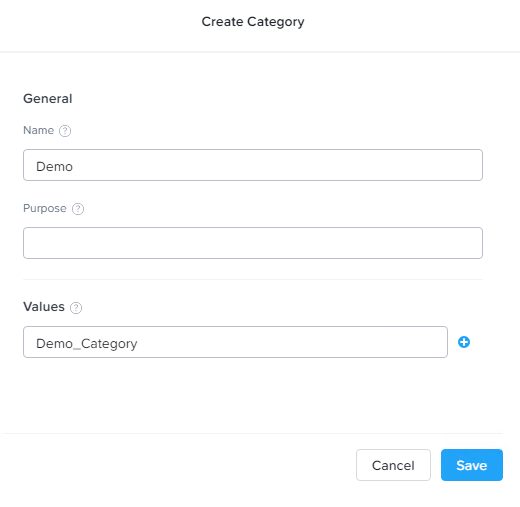This screenshot has width=520, height=507.
Task: Click the divider line below the Purpose field
Action: pyautogui.click(x=253, y=279)
